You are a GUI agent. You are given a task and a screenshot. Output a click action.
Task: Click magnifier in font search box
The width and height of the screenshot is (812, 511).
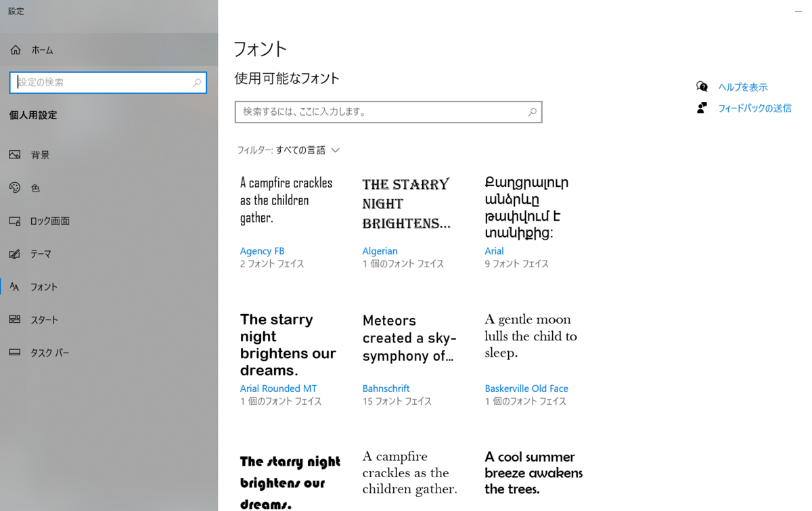tap(533, 112)
